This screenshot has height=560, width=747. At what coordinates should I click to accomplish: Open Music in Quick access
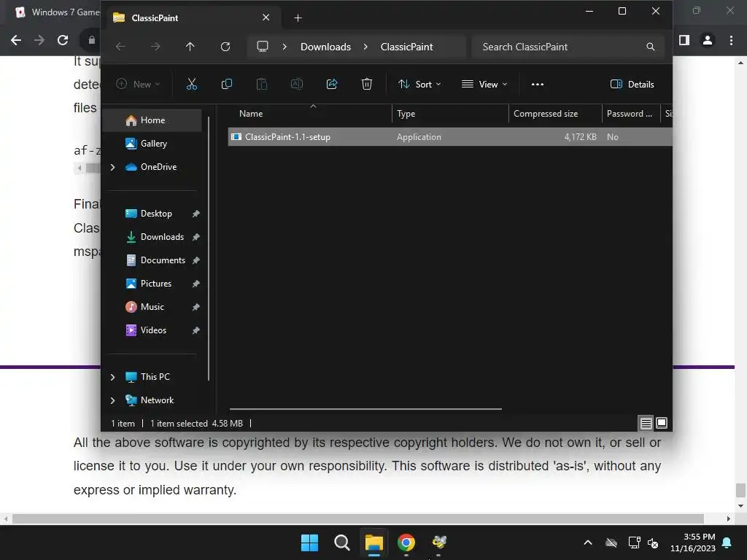(152, 307)
